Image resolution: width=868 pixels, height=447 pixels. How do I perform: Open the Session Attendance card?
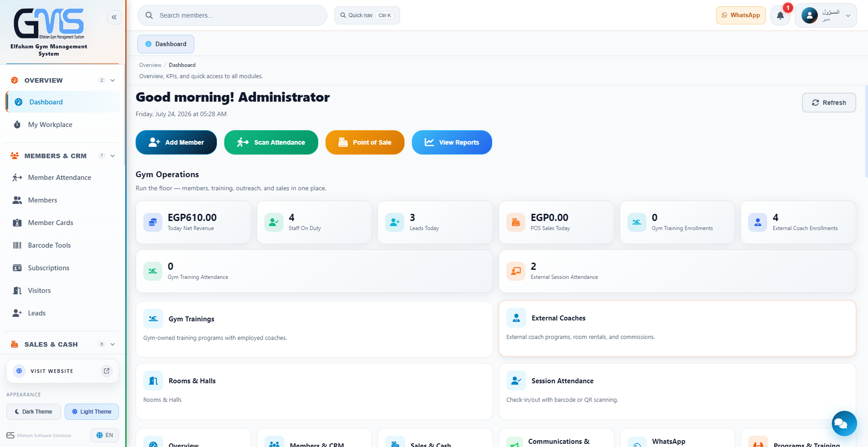(677, 391)
